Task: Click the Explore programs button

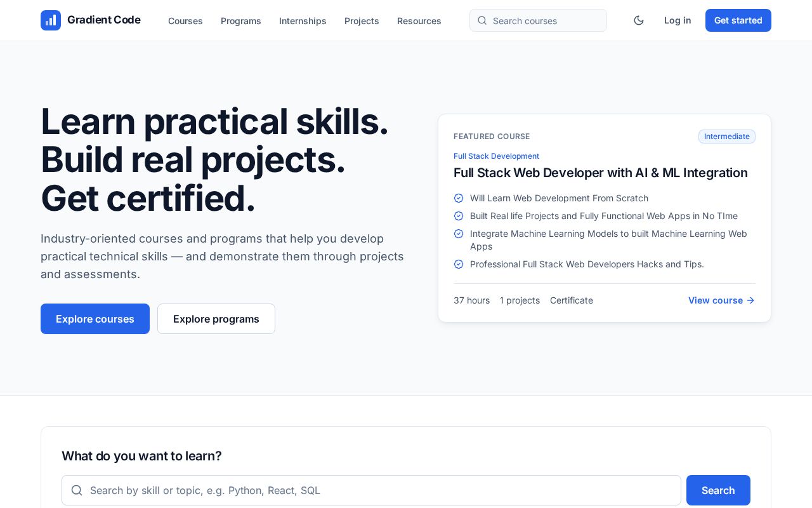Action: click(x=216, y=319)
